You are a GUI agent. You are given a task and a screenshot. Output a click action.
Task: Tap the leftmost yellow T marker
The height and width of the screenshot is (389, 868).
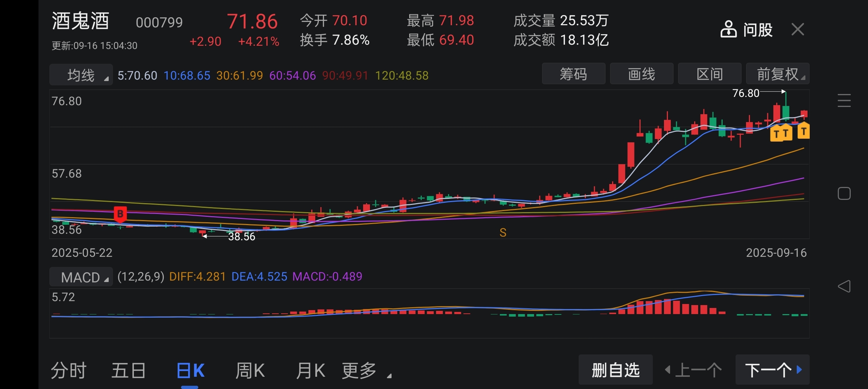pos(776,133)
